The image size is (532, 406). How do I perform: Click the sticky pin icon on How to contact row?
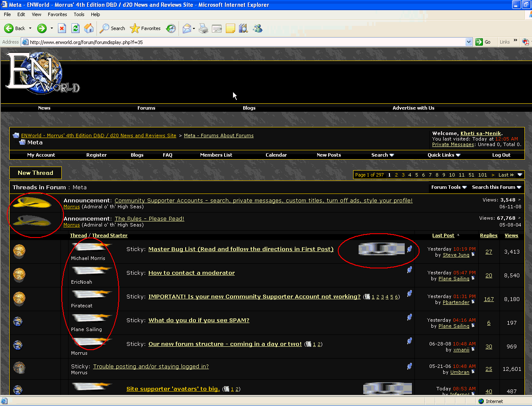pos(409,270)
